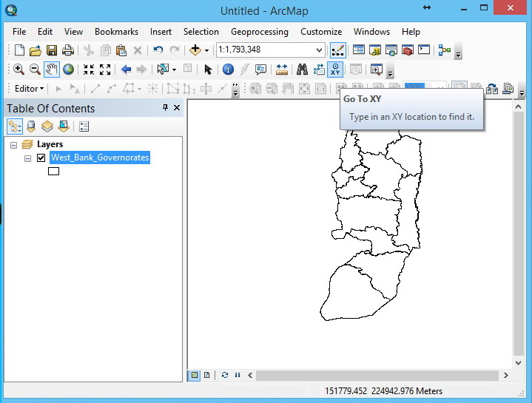Open the map scale dropdown
Image resolution: width=532 pixels, height=403 pixels.
pos(319,50)
